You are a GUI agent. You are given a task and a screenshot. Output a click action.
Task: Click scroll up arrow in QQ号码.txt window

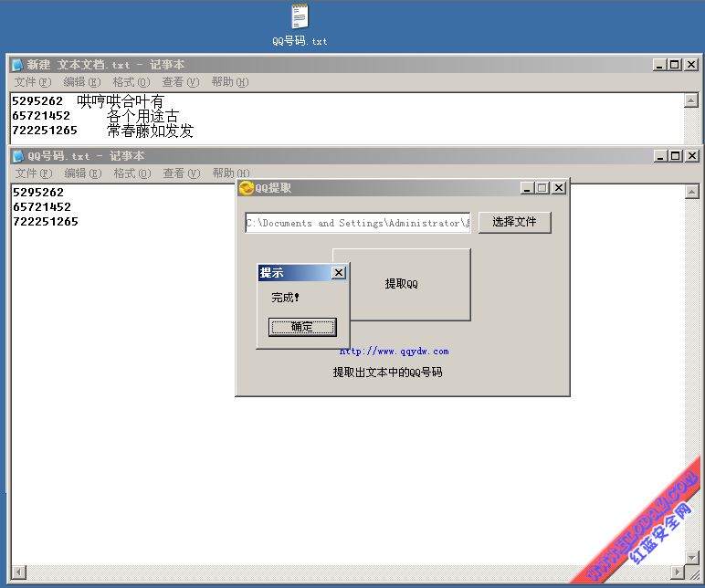coord(691,192)
